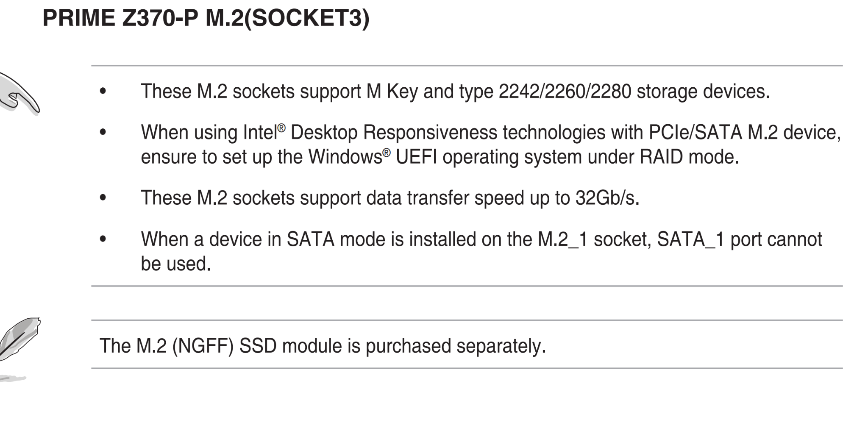Click the second bullet point marker

(x=103, y=132)
